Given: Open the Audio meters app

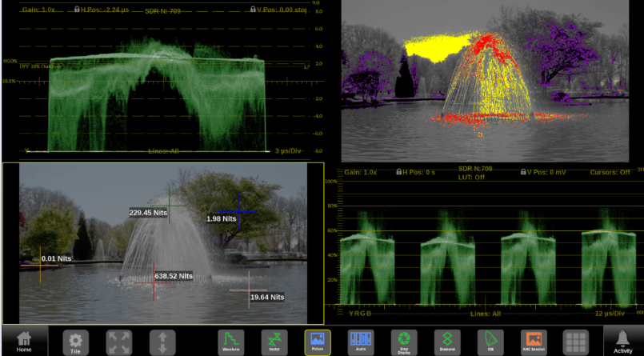Looking at the screenshot, I should (360, 341).
